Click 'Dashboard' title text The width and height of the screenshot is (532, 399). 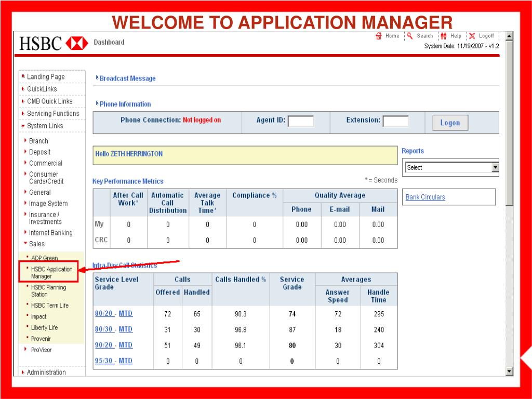coord(109,43)
